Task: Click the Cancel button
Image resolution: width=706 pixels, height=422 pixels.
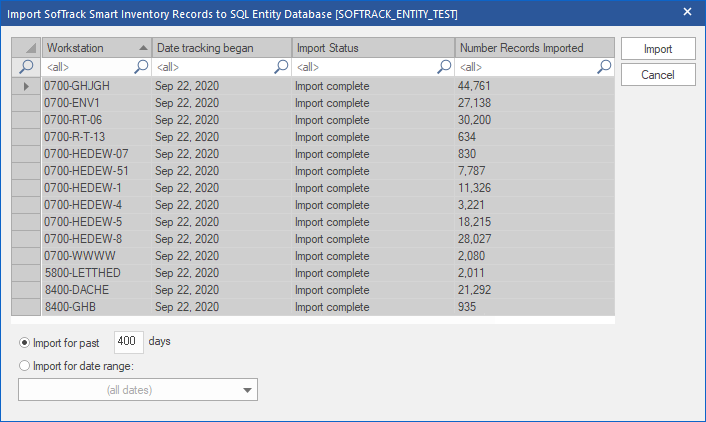Action: click(x=658, y=75)
